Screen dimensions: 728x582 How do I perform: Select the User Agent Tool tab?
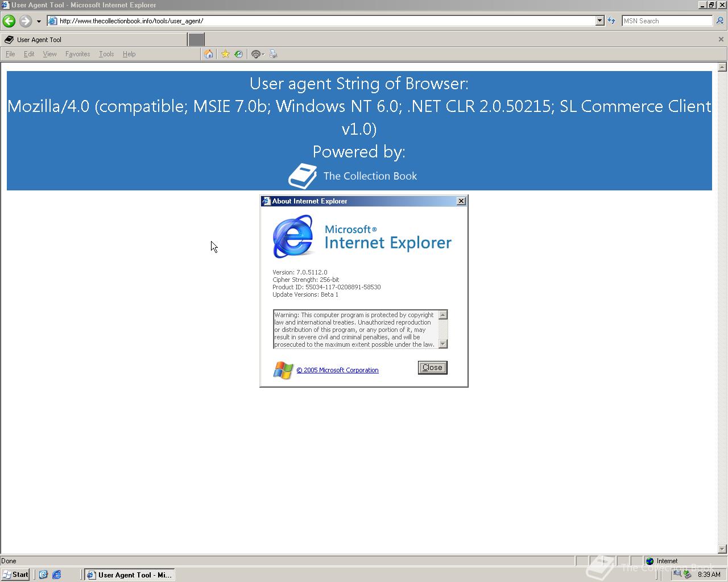click(94, 40)
